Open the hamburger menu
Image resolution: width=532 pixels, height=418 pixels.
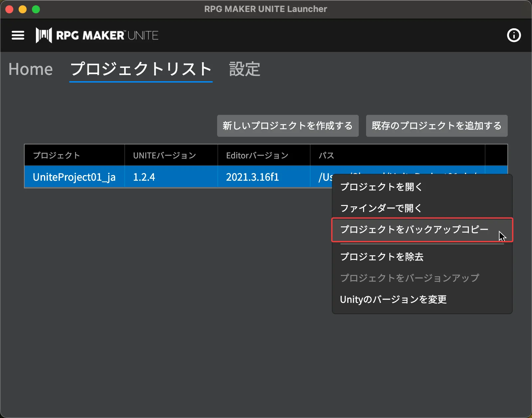(18, 35)
